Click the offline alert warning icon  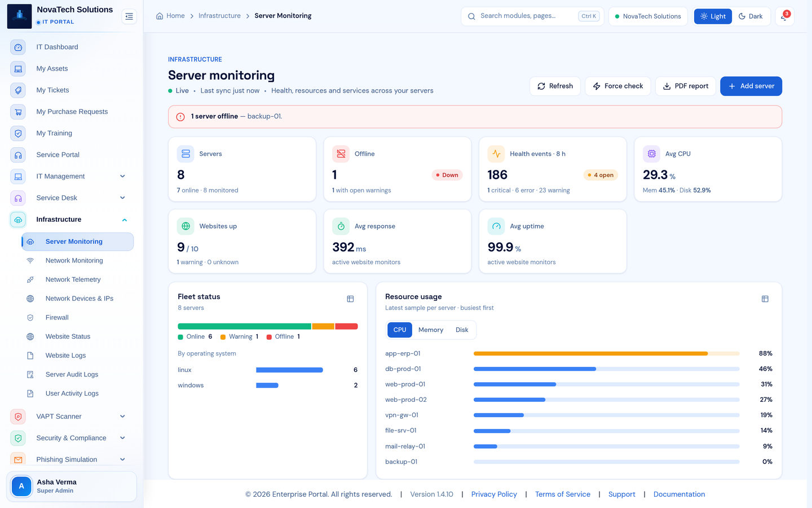click(180, 117)
